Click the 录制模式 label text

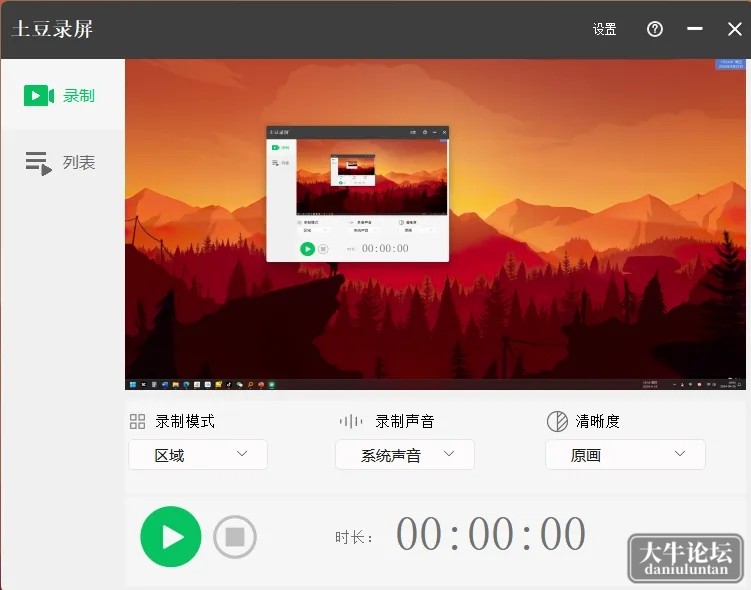(185, 421)
